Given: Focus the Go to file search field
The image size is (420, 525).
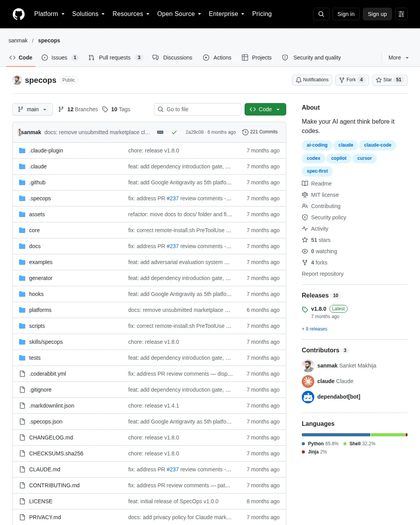Looking at the screenshot, I should click(x=198, y=109).
